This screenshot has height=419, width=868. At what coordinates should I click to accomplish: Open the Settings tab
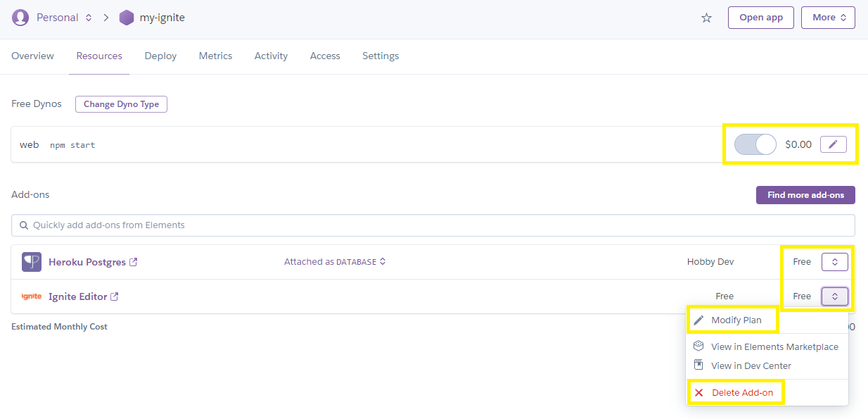click(381, 56)
